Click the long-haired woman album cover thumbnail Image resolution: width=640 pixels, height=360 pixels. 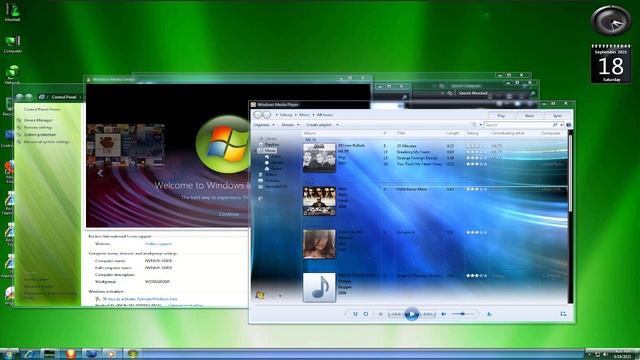pos(319,244)
